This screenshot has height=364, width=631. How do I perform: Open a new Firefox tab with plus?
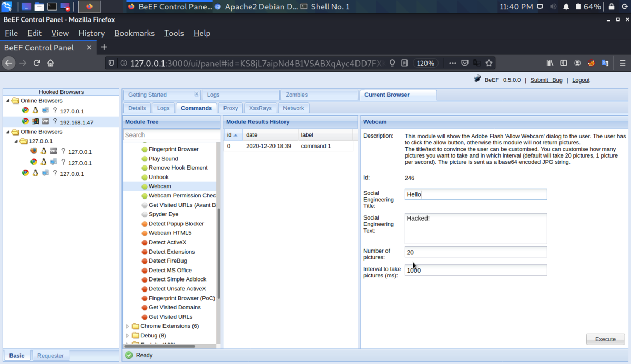point(104,47)
